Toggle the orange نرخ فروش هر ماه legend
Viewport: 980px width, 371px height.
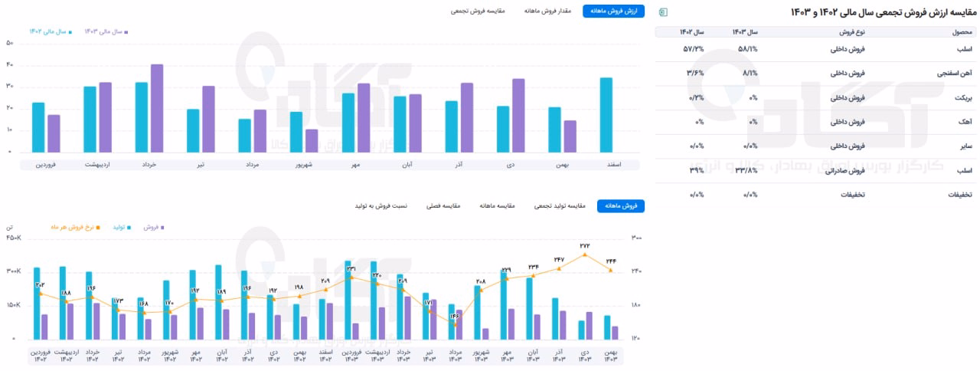77,228
